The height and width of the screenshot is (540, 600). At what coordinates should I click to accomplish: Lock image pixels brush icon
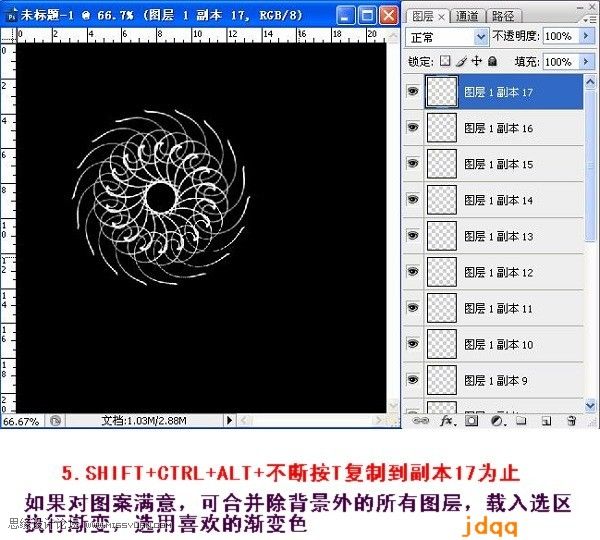(x=461, y=61)
